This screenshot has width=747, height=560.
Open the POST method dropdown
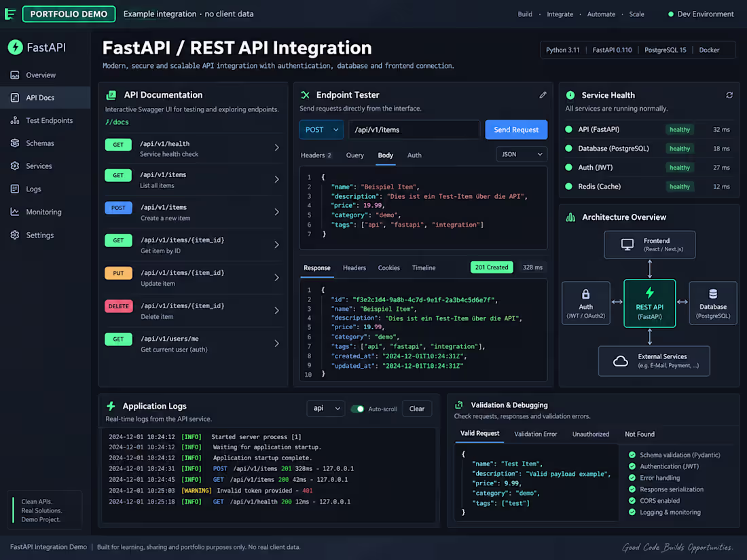[321, 130]
